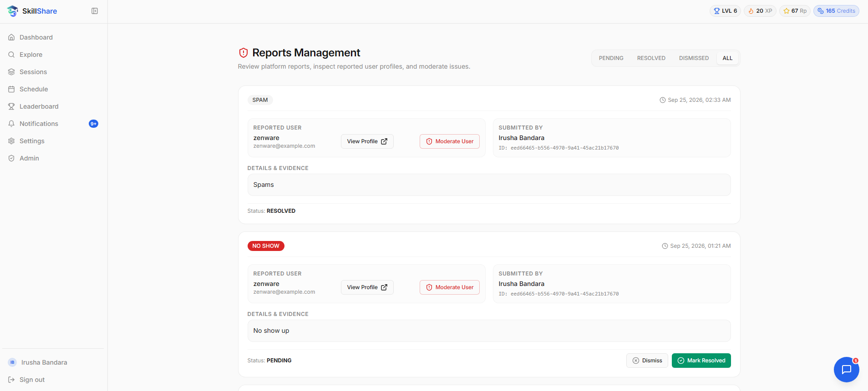868x391 pixels.
Task: Click the Schedule calendar icon
Action: pyautogui.click(x=11, y=89)
